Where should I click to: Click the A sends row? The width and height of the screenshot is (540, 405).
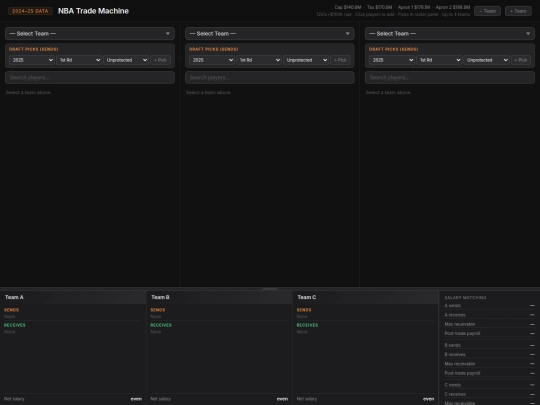pos(489,305)
